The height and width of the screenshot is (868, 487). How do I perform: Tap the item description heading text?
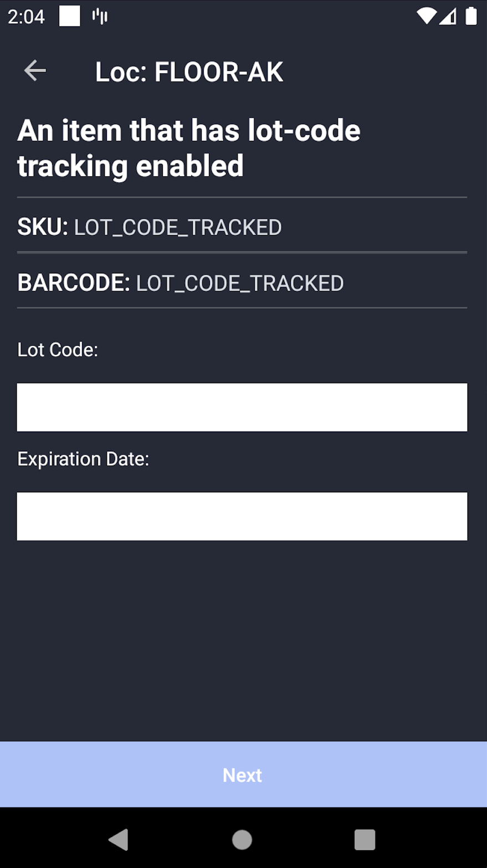(x=188, y=147)
